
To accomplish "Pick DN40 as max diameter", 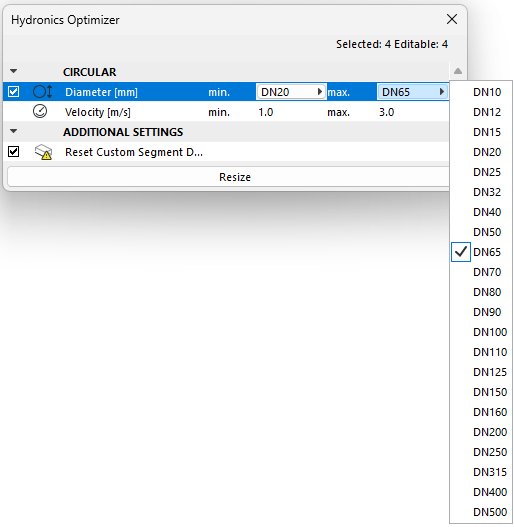I will (x=481, y=212).
